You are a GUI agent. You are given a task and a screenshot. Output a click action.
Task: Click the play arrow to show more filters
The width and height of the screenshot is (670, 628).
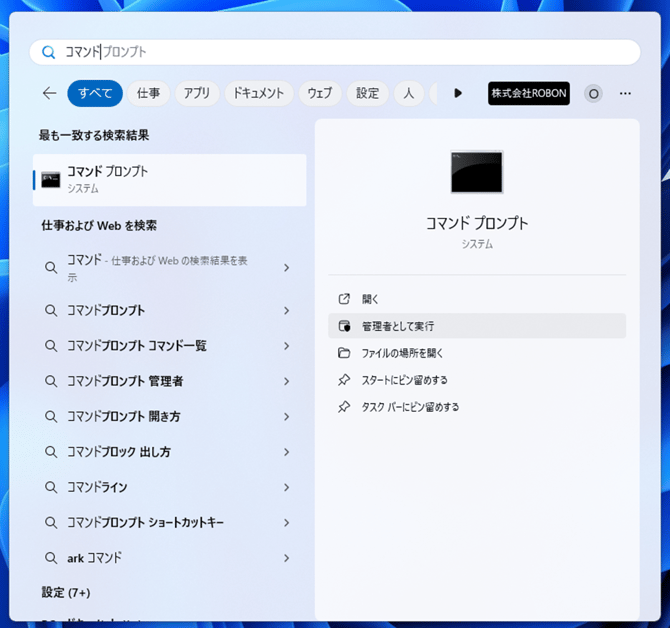pyautogui.click(x=458, y=93)
